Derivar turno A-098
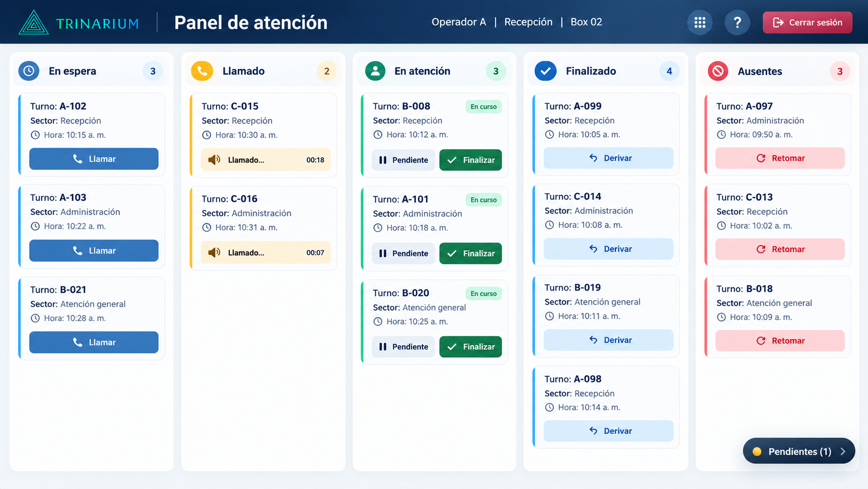 (608, 431)
